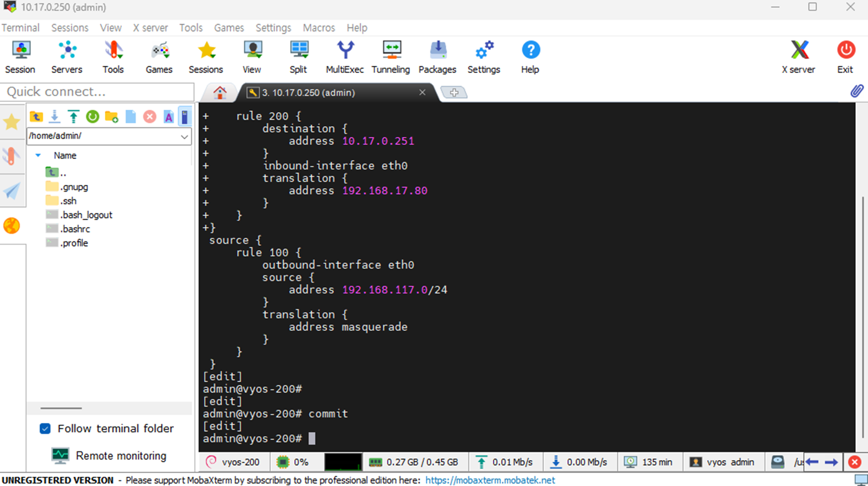
Task: Open the Terminal menu
Action: tap(20, 27)
